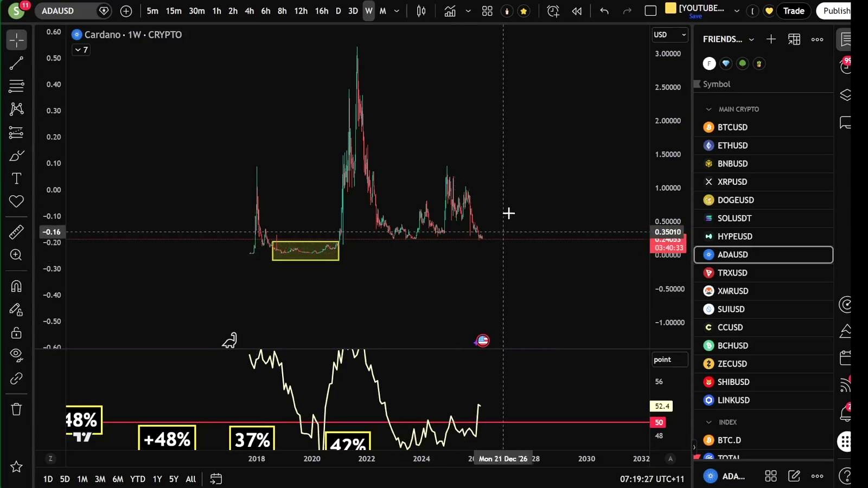This screenshot has width=868, height=488.
Task: Toggle magnet mode for drawings
Action: point(16,286)
